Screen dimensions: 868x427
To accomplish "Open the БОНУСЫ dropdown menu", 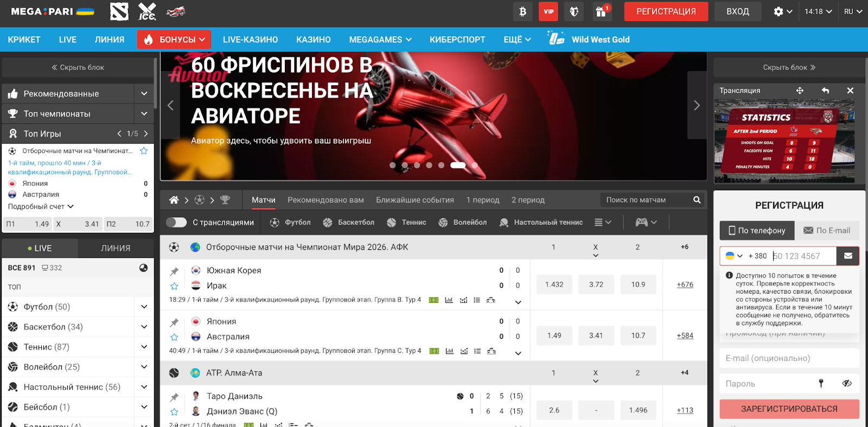I will [174, 40].
